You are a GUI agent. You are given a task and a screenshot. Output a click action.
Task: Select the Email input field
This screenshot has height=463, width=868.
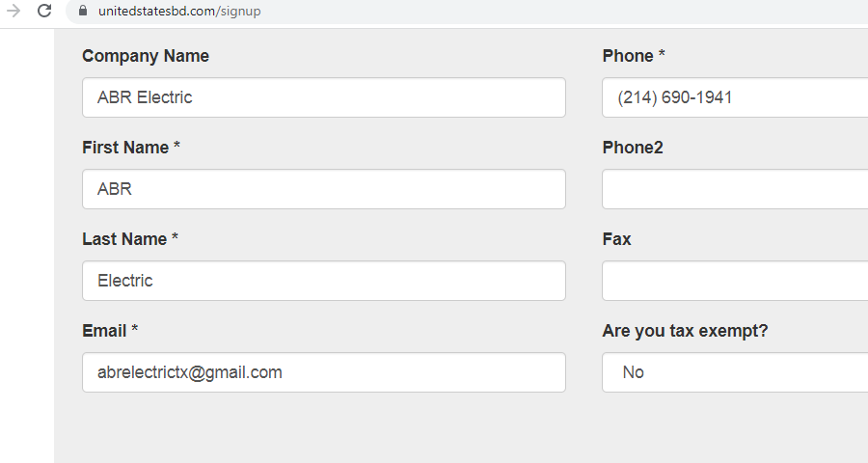(x=323, y=372)
